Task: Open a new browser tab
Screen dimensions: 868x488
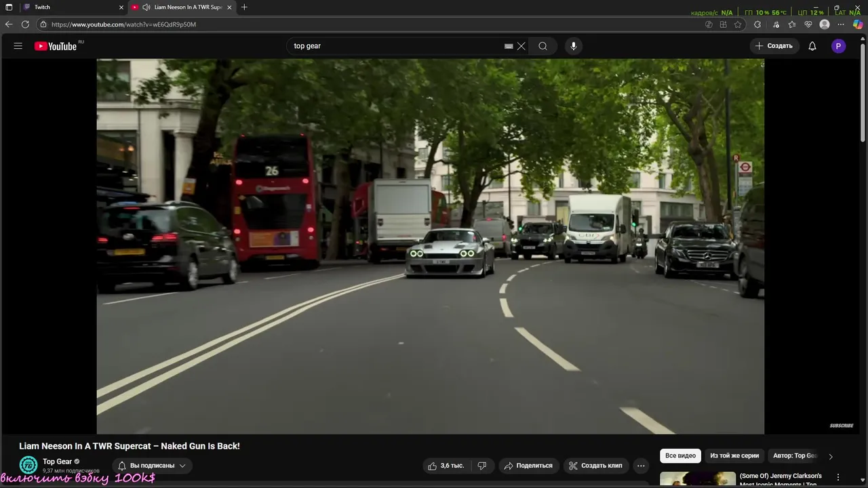Action: pyautogui.click(x=244, y=7)
